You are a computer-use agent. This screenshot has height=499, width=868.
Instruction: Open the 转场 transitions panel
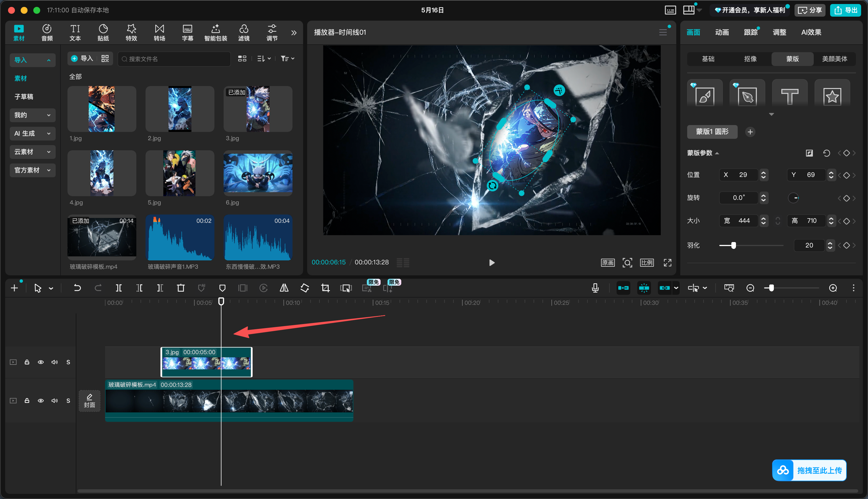[x=160, y=33]
